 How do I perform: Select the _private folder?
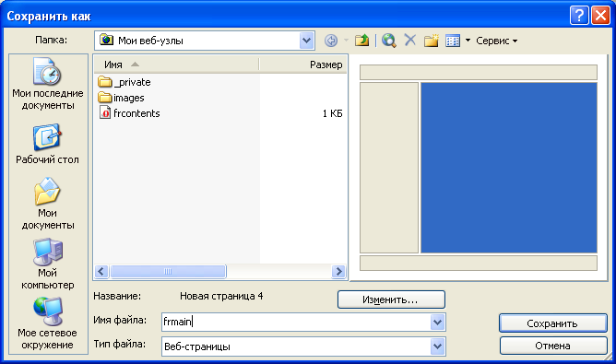point(124,82)
